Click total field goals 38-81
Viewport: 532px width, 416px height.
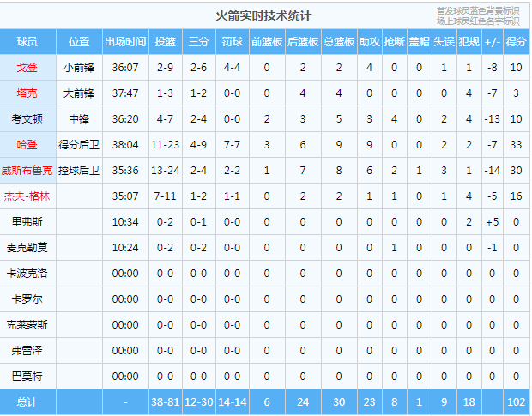point(166,402)
